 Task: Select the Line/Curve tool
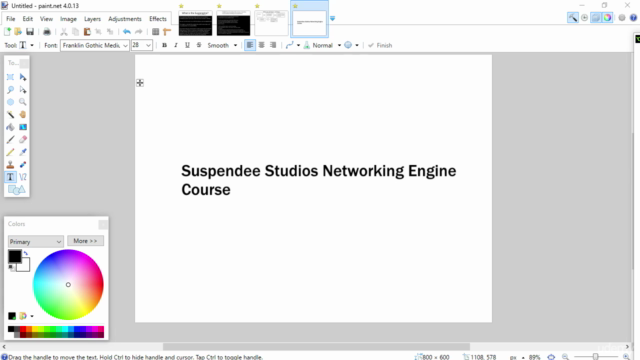(23, 177)
